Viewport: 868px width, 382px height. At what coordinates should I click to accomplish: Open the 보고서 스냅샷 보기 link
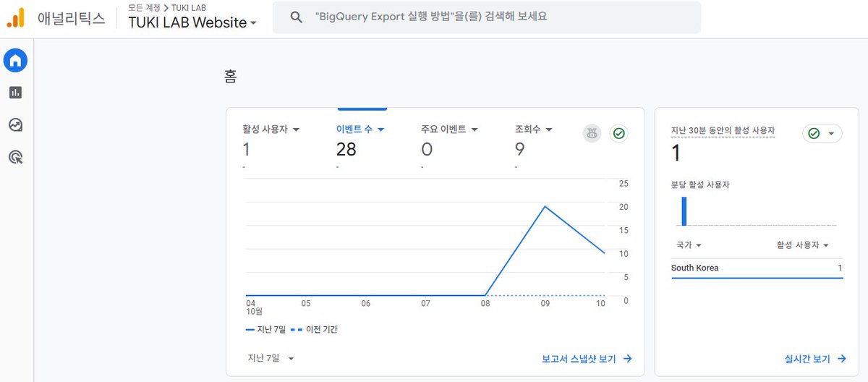(x=587, y=358)
